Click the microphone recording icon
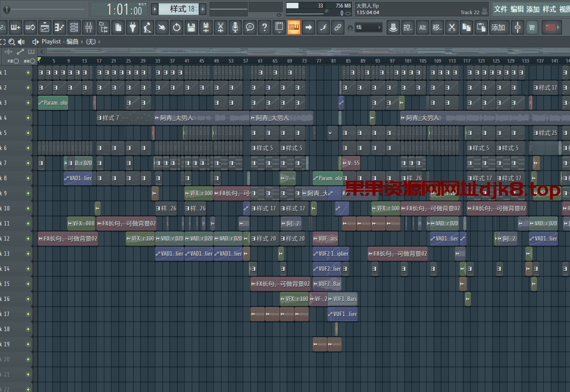 235,28
